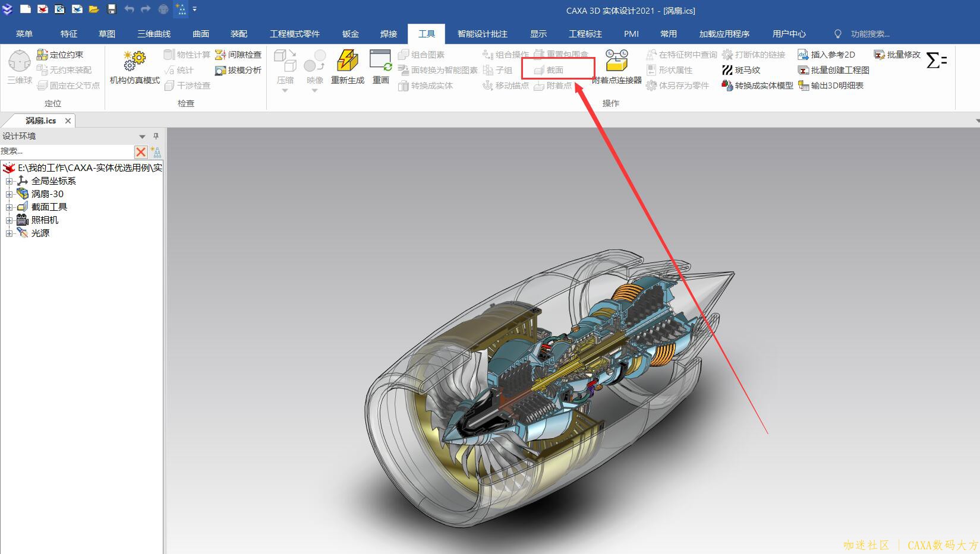Image resolution: width=980 pixels, height=554 pixels.
Task: Switch to the PMI ribbon tab
Action: tap(631, 34)
